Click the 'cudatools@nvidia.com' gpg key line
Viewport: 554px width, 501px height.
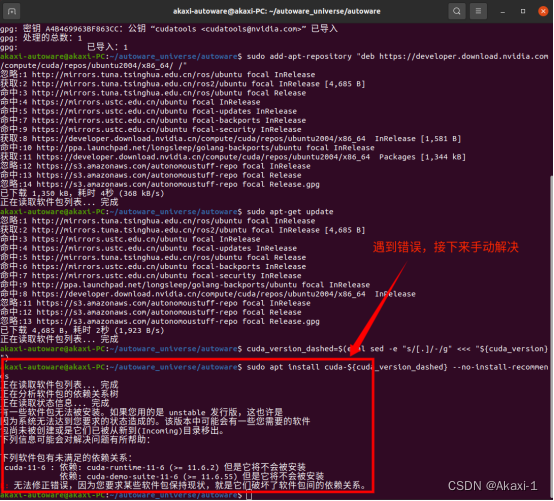169,29
